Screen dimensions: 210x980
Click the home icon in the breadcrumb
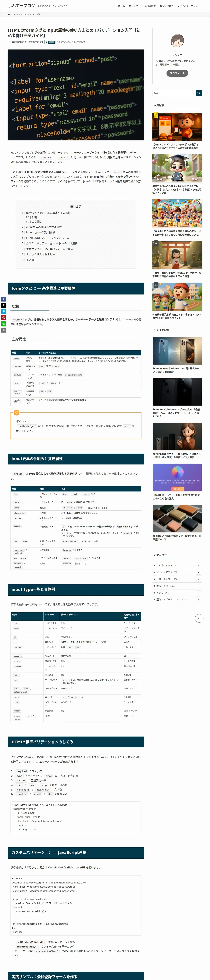click(9, 15)
